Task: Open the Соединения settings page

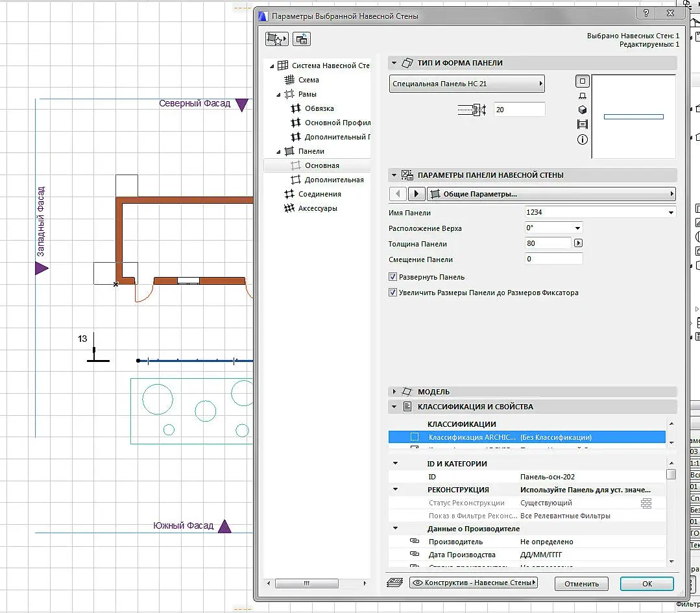Action: (x=319, y=194)
